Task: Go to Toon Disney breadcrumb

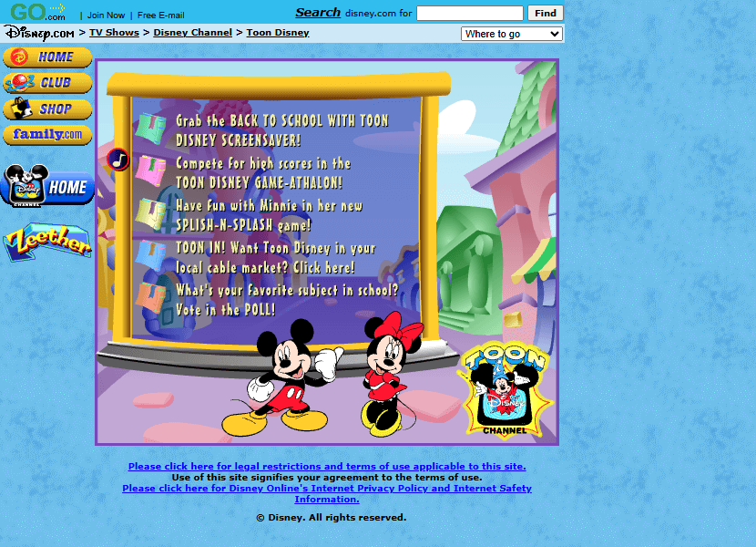Action: click(x=278, y=32)
